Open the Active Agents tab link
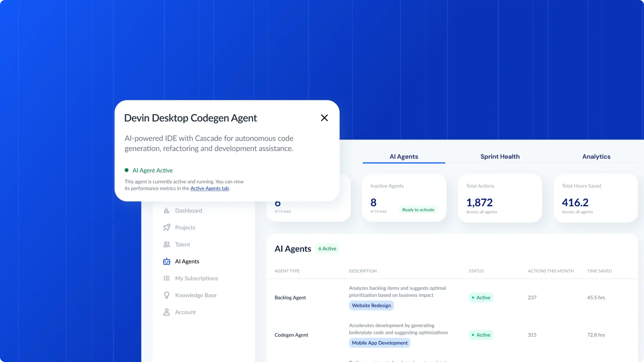The height and width of the screenshot is (362, 644). (x=209, y=188)
